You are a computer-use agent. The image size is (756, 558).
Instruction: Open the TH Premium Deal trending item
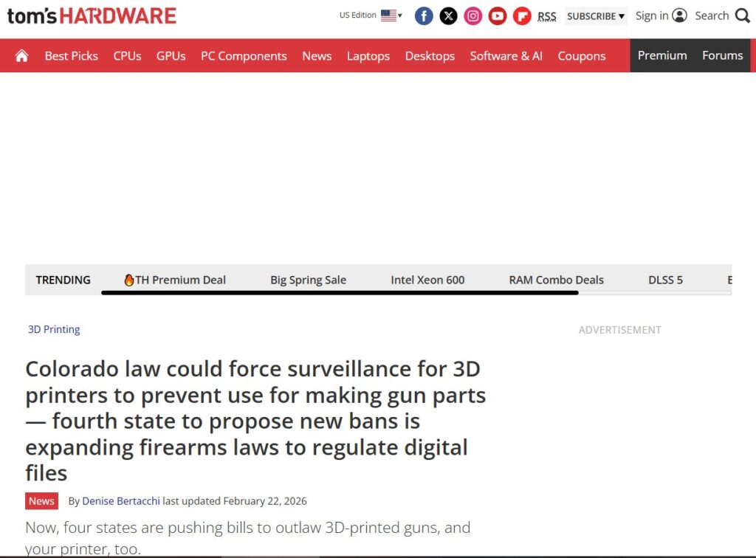coord(175,280)
